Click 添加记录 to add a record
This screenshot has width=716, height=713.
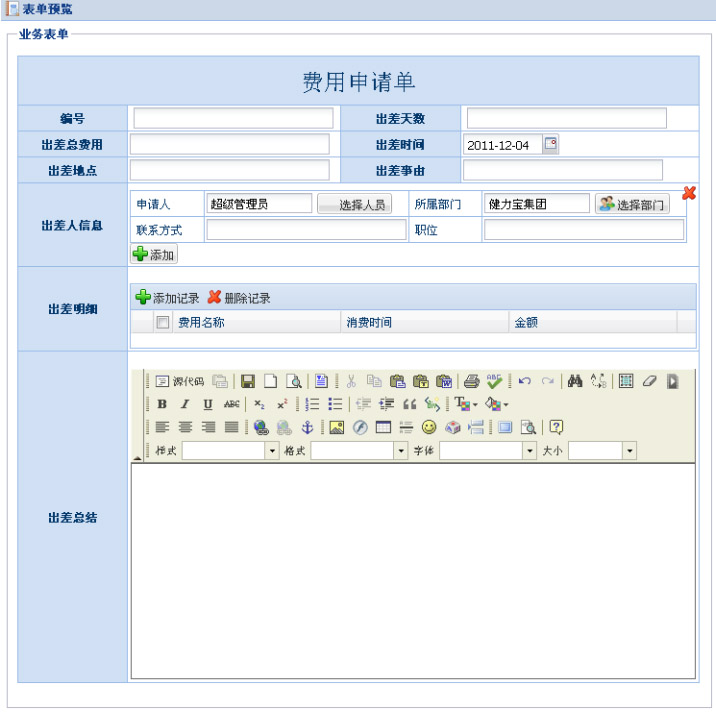(167, 298)
